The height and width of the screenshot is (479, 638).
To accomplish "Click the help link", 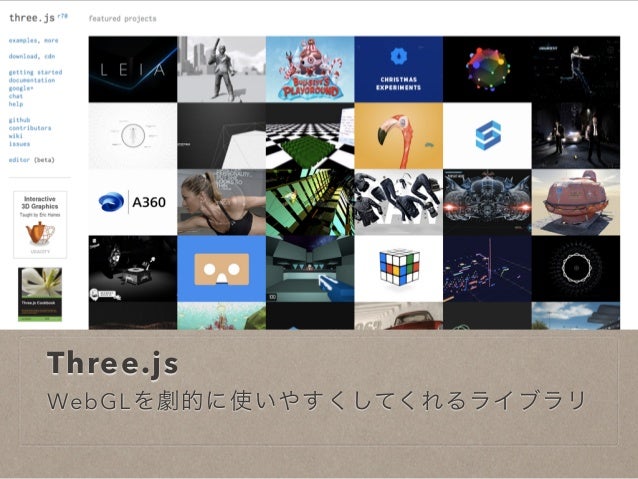I will point(16,104).
